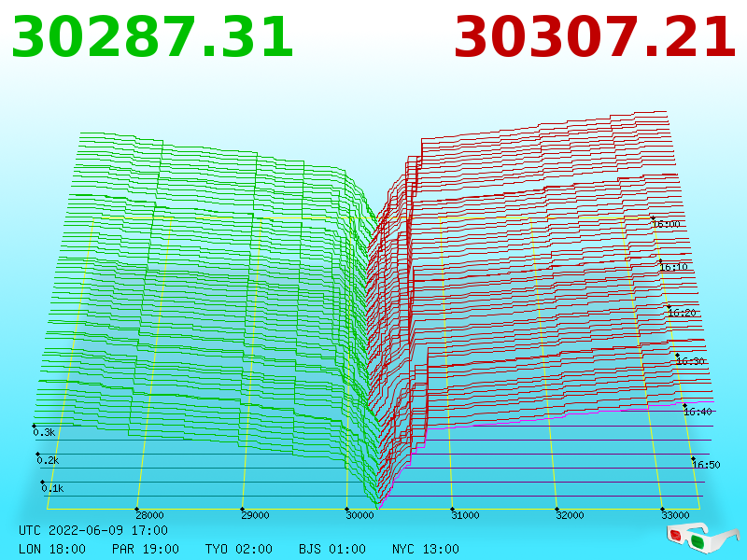The width and height of the screenshot is (747, 560).
Task: Click the LON 18:00 clock
Action: coord(52,549)
